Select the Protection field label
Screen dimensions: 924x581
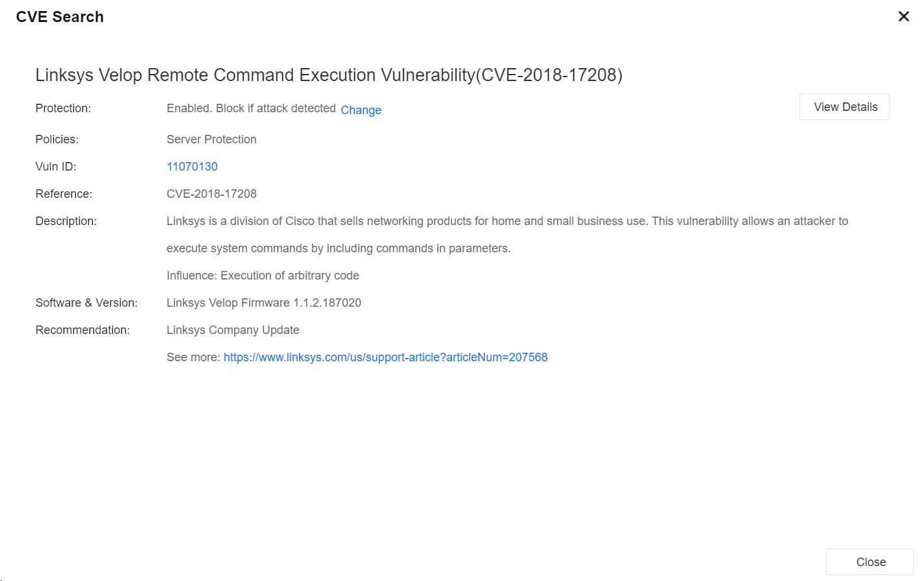click(x=63, y=108)
